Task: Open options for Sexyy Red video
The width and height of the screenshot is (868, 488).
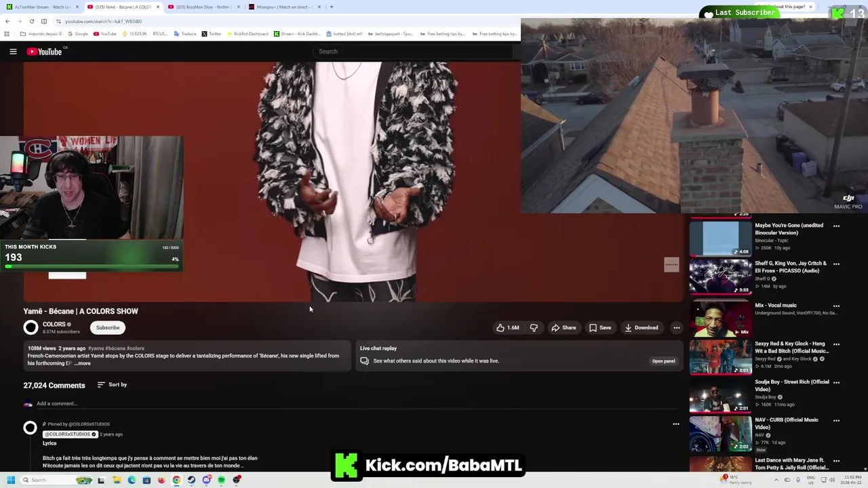Action: point(836,344)
